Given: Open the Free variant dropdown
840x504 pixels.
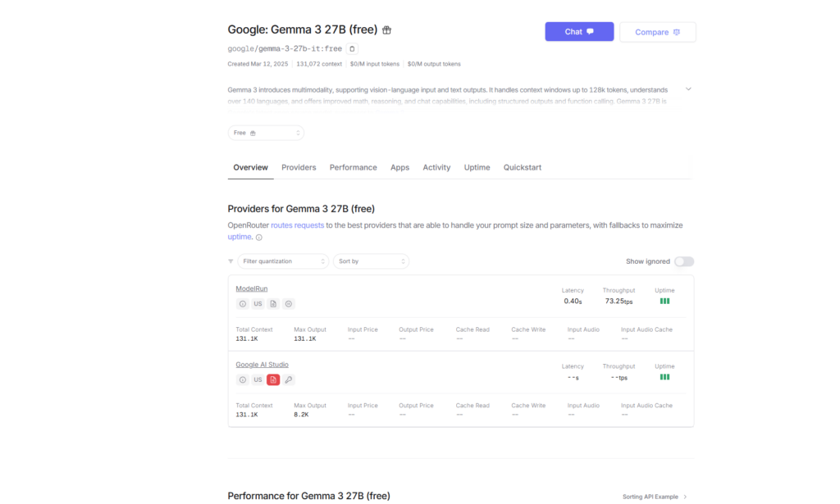Looking at the screenshot, I should [x=266, y=132].
